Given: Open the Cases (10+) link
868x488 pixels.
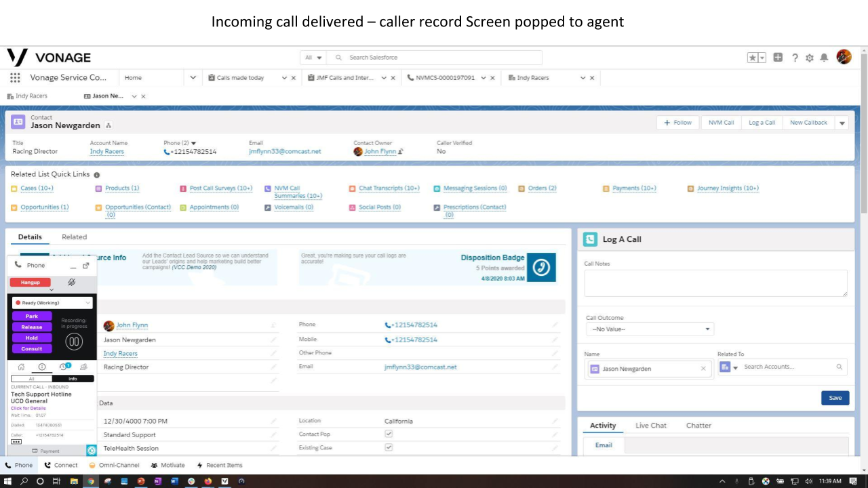Looking at the screenshot, I should [x=37, y=188].
